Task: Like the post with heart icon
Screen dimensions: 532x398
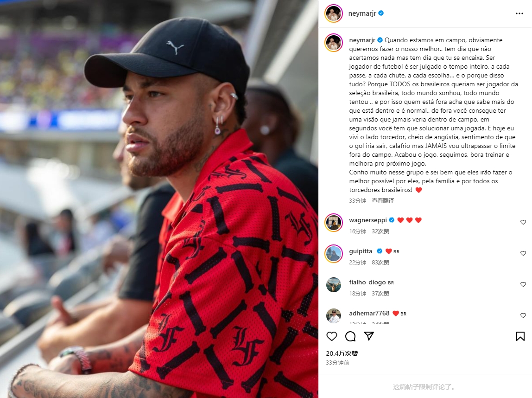Action: 331,336
